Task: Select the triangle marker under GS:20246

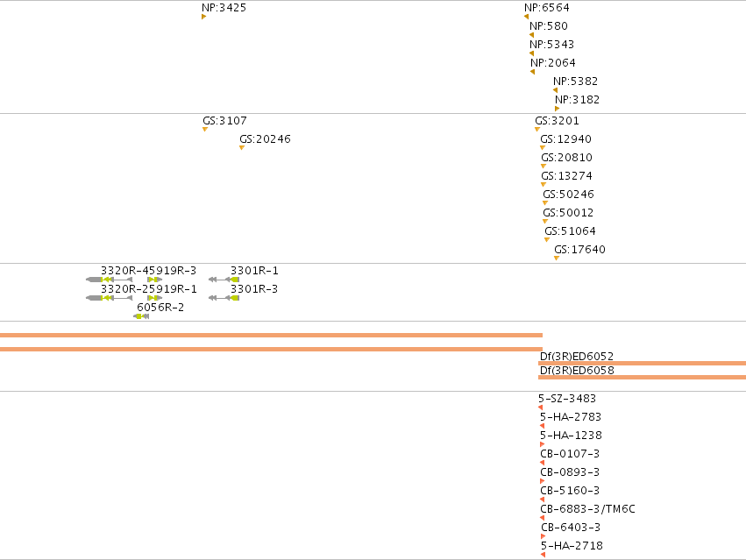Action: coord(242,148)
